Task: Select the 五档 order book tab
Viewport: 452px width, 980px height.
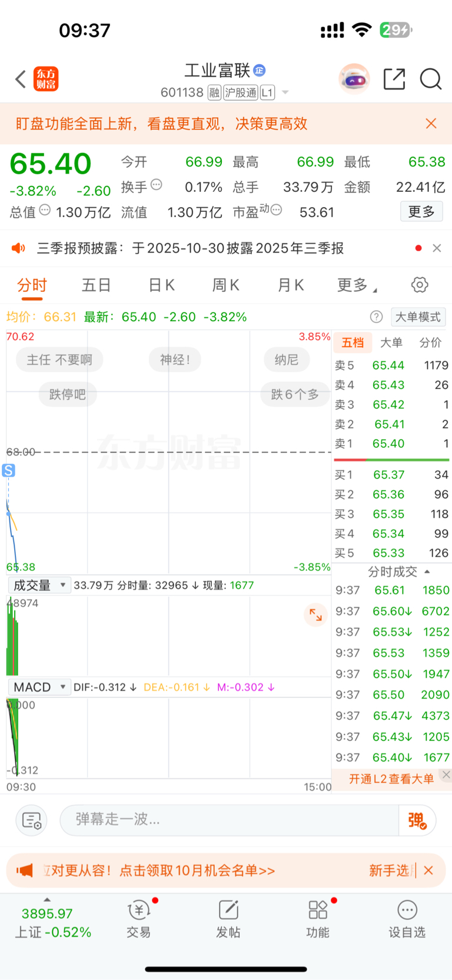Action: (353, 343)
